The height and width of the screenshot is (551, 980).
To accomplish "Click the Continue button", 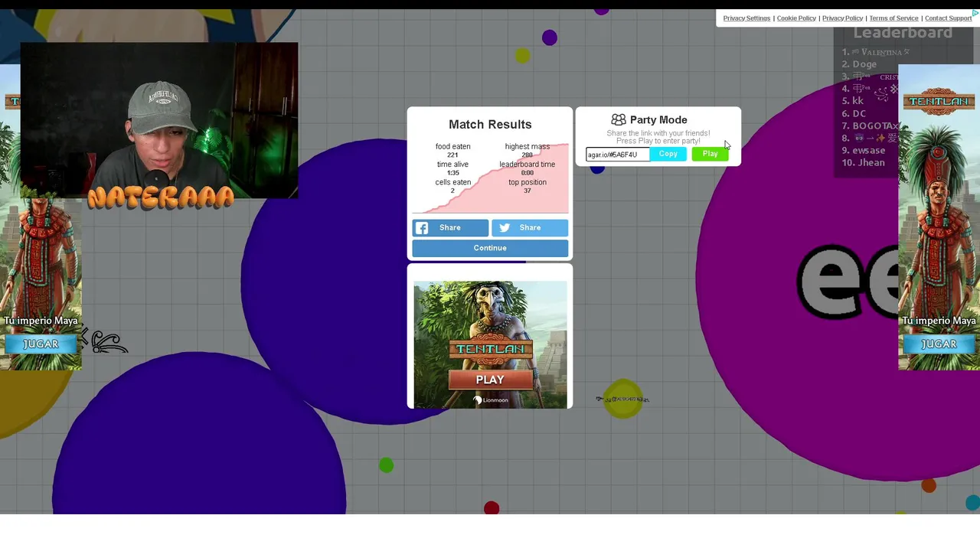I will 490,248.
